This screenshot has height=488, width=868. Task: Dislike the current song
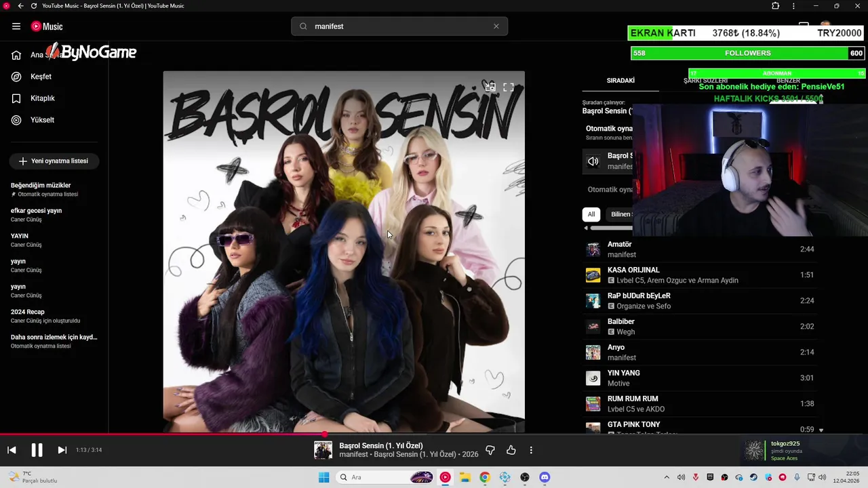(x=490, y=450)
